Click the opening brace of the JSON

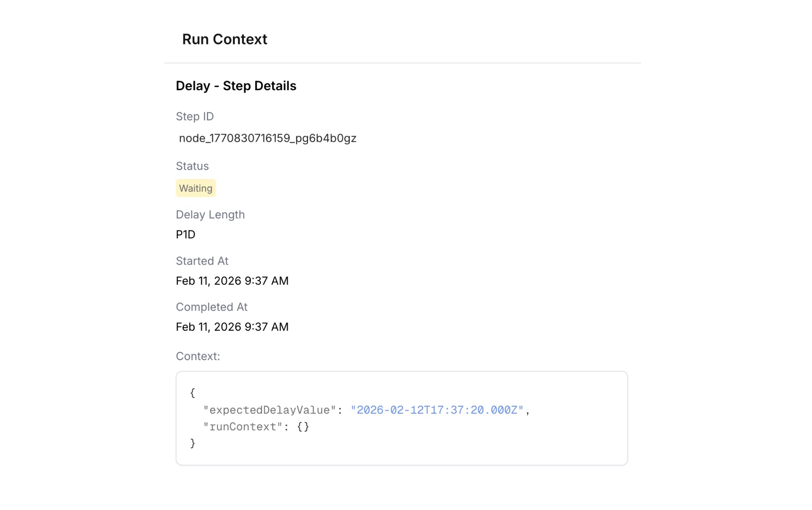point(193,393)
